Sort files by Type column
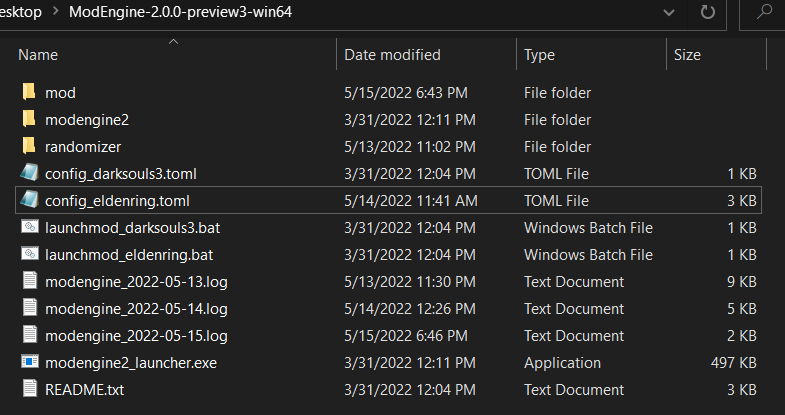This screenshot has width=785, height=415. (539, 55)
